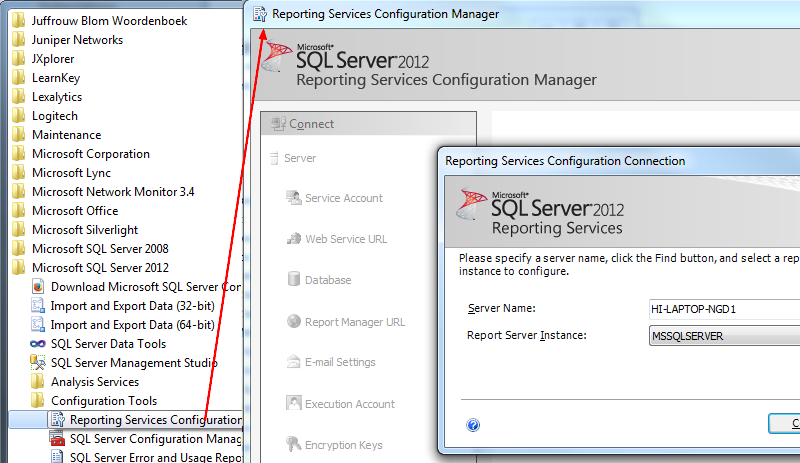Click the Report Manager URL globe icon

click(294, 322)
